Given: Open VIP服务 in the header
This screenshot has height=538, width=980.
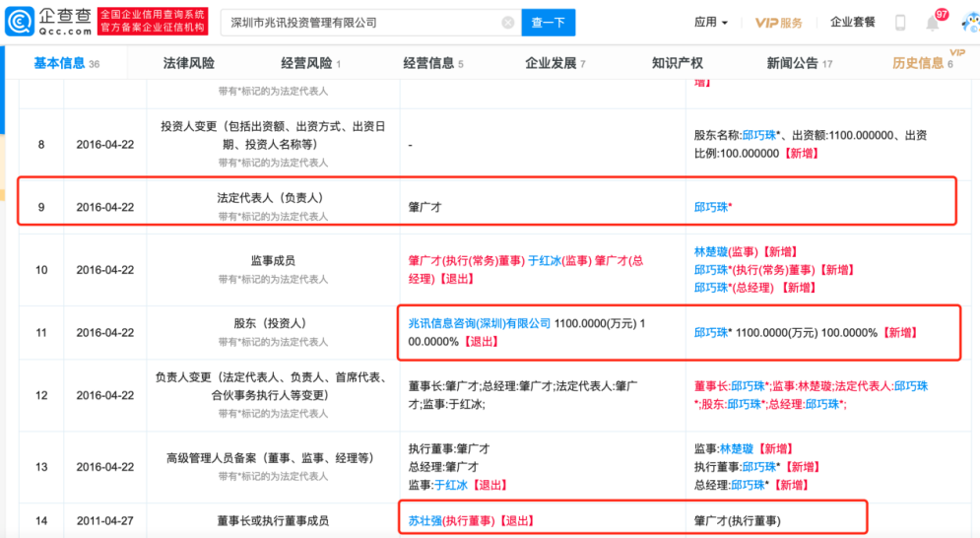Looking at the screenshot, I should point(778,23).
